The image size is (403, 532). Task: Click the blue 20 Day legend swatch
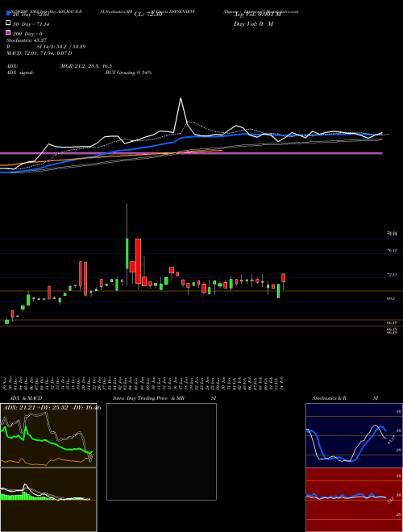pyautogui.click(x=9, y=13)
